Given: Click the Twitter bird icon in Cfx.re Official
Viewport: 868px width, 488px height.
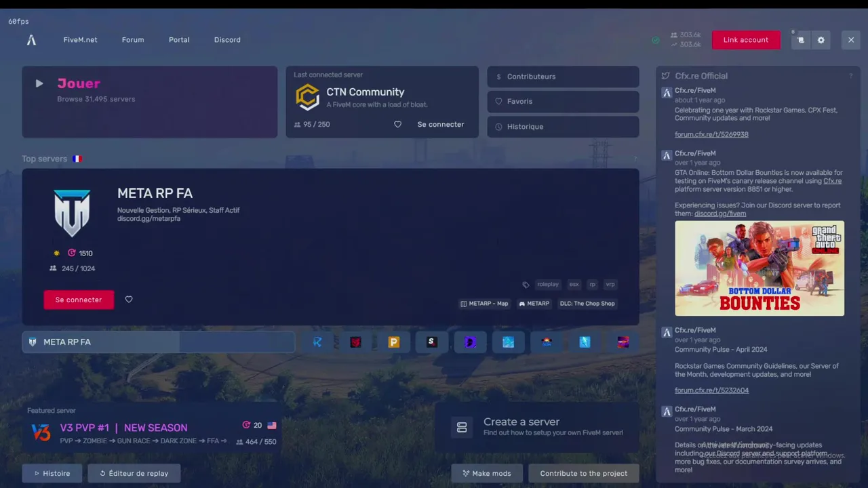Looking at the screenshot, I should click(x=666, y=76).
